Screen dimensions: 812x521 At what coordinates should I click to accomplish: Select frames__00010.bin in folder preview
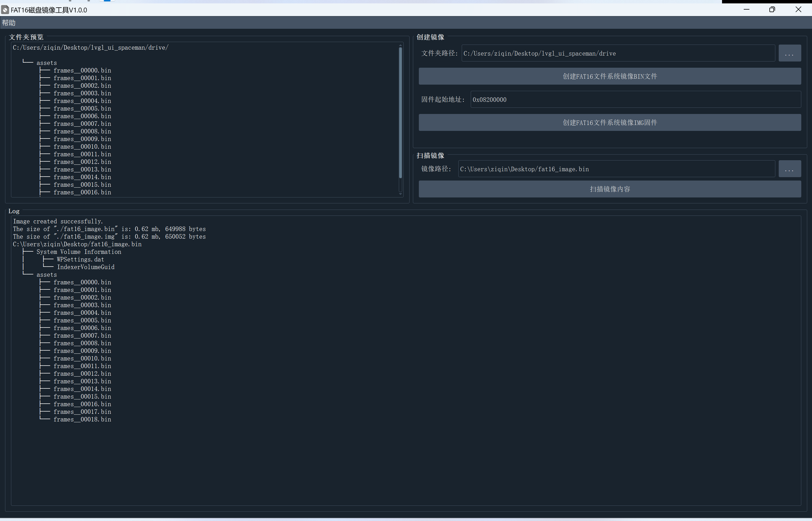tap(82, 146)
